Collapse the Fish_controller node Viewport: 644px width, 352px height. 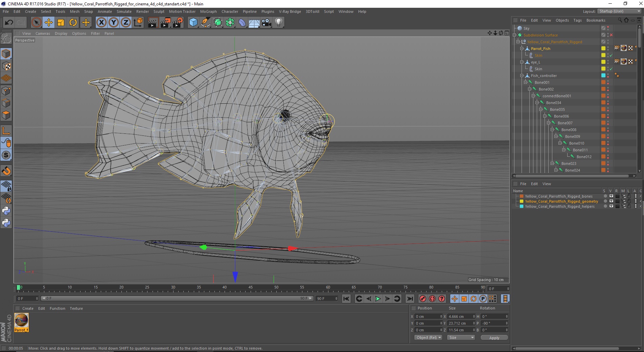click(522, 76)
